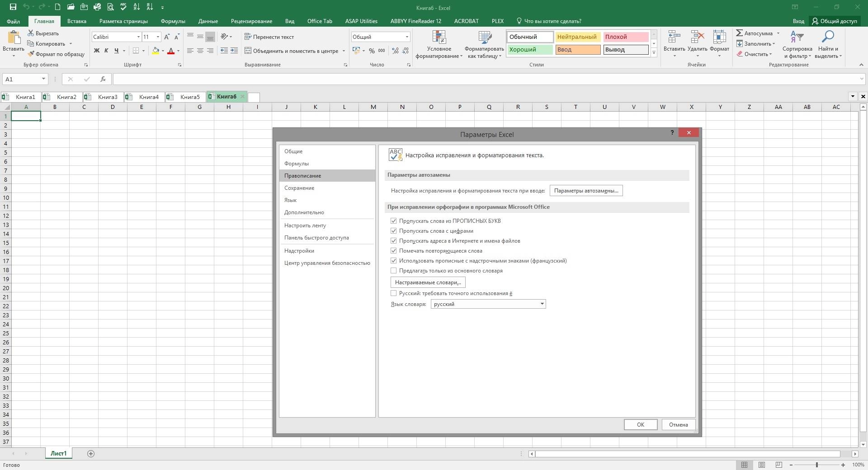Click Wrap Text (Перенести текст)
Viewport: 868px width, 470px height.
pos(269,37)
